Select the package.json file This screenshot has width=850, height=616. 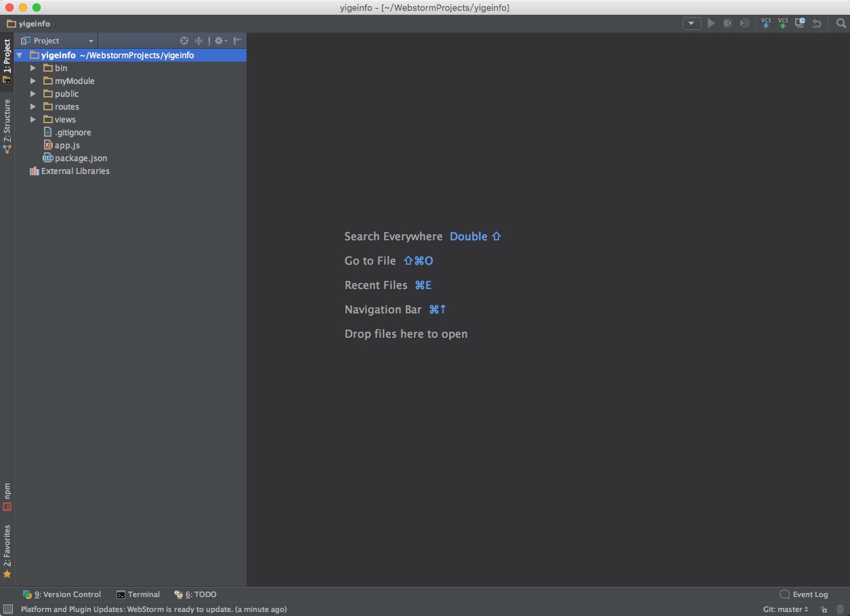click(x=81, y=158)
